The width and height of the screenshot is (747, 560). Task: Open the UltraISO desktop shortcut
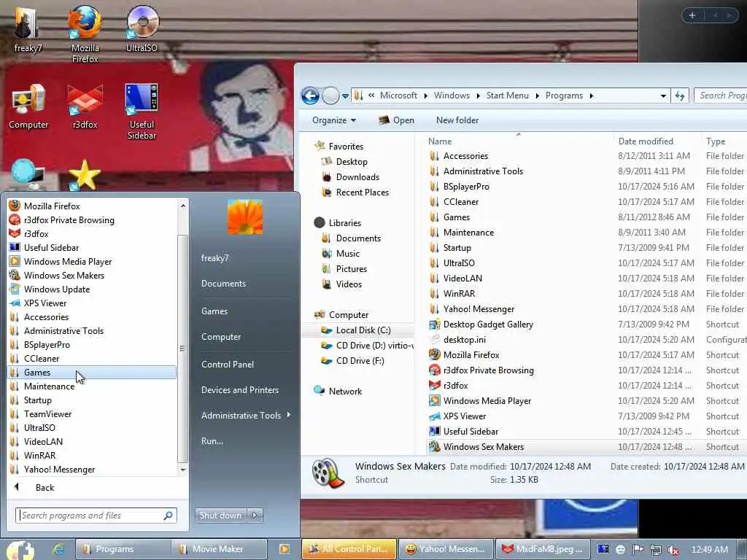142,28
